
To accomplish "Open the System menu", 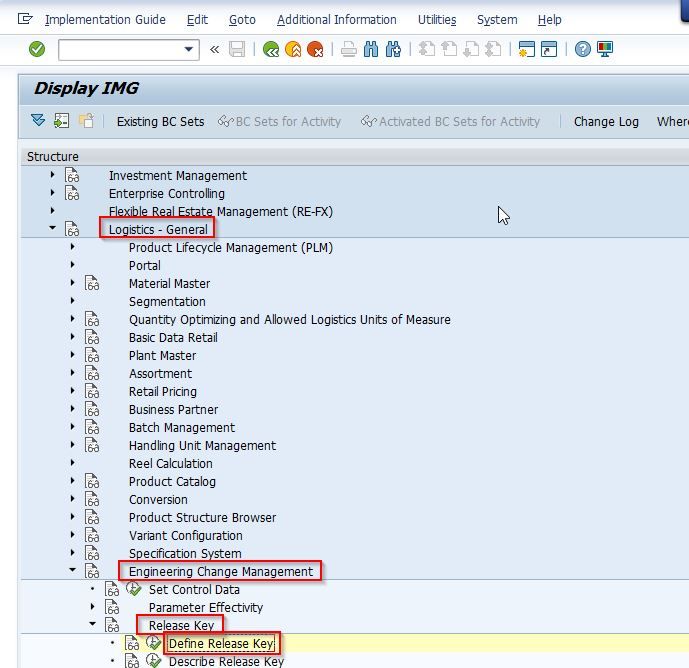I will [497, 20].
